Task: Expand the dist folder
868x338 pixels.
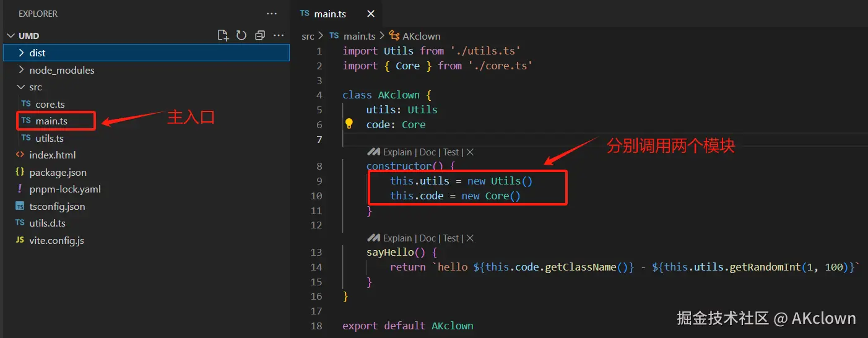Action: [146, 53]
